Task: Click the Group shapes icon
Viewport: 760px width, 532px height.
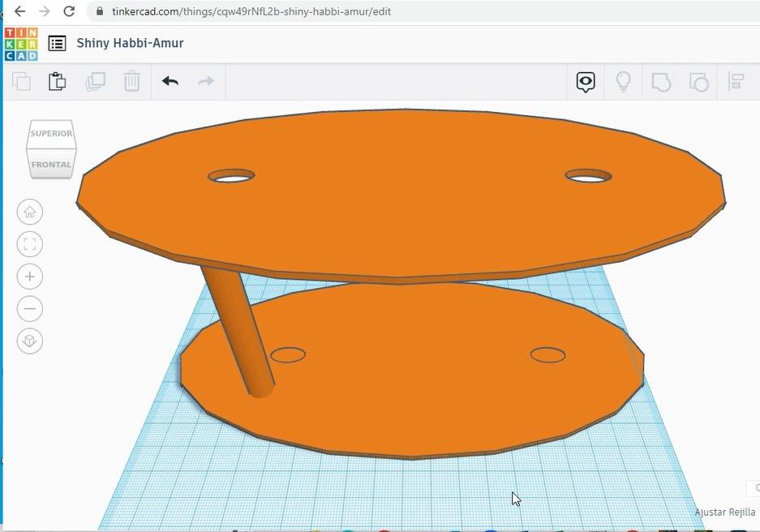Action: (x=661, y=82)
